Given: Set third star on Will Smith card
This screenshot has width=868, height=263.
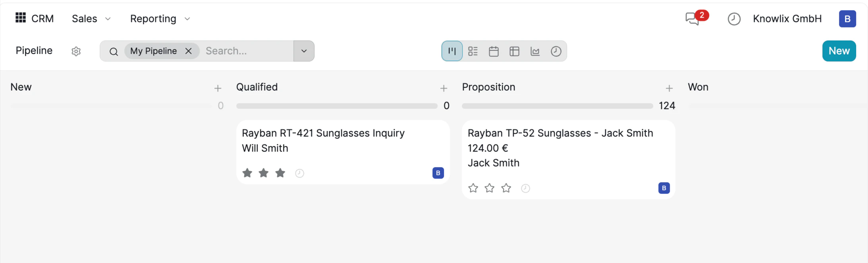Looking at the screenshot, I should point(280,173).
